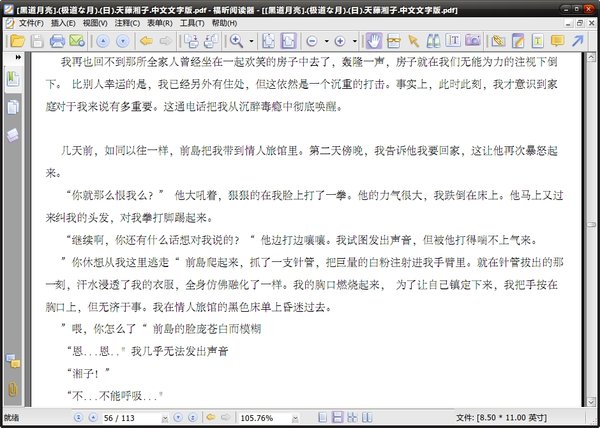Click the fit page icon
The image size is (600, 428).
pos(268,41)
